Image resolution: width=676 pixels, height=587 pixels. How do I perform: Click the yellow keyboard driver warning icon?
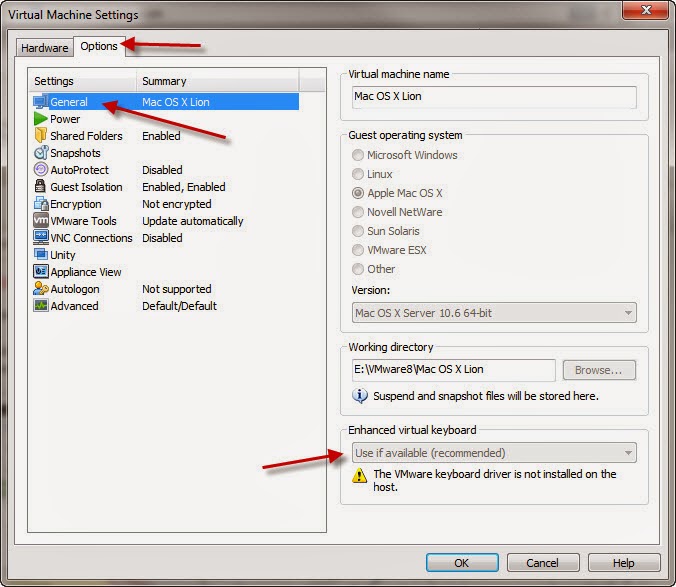coord(360,476)
